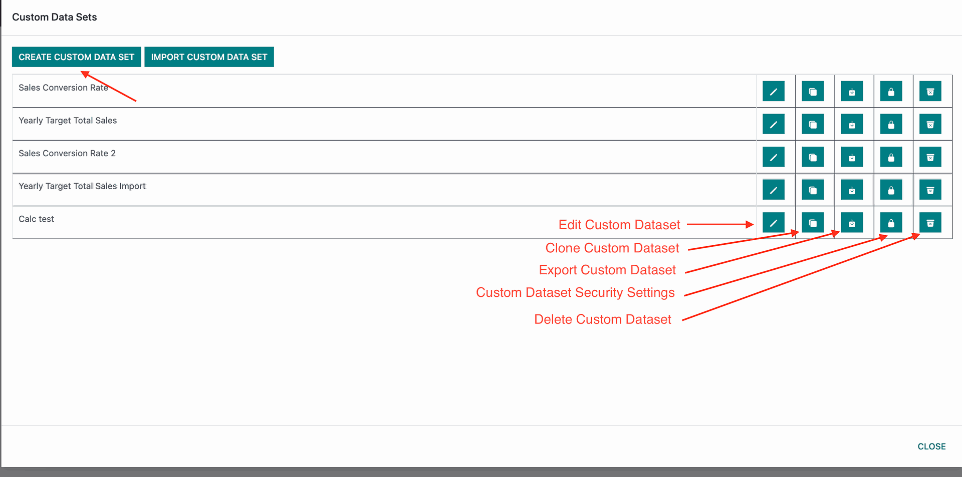The width and height of the screenshot is (962, 477).
Task: Edit the Sales Conversion Rate 2 dataset
Action: click(x=773, y=157)
